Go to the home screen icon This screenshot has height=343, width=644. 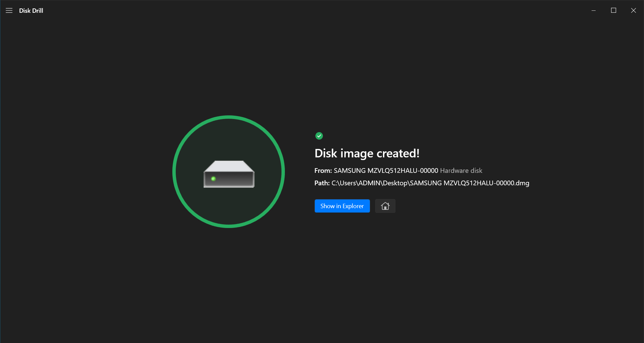point(385,206)
